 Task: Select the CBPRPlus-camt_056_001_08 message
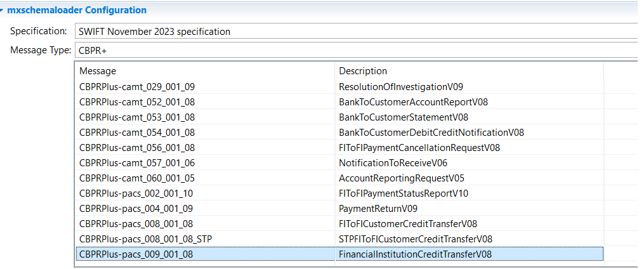136,148
